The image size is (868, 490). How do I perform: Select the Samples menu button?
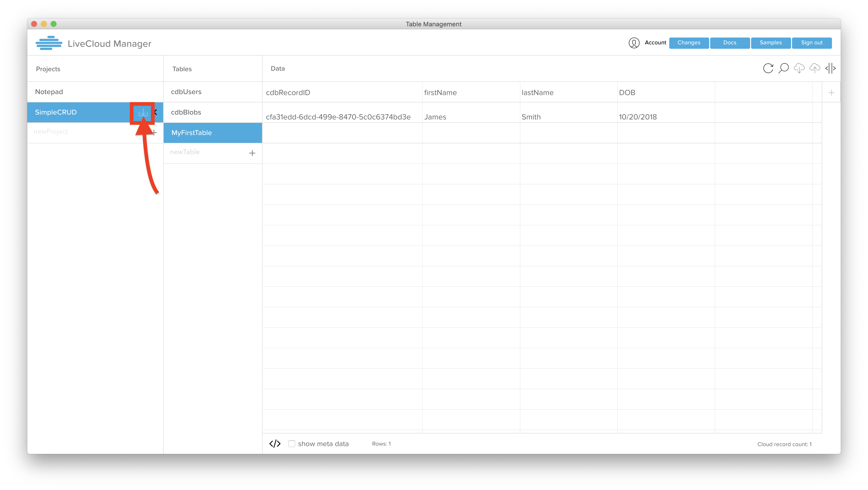(771, 42)
